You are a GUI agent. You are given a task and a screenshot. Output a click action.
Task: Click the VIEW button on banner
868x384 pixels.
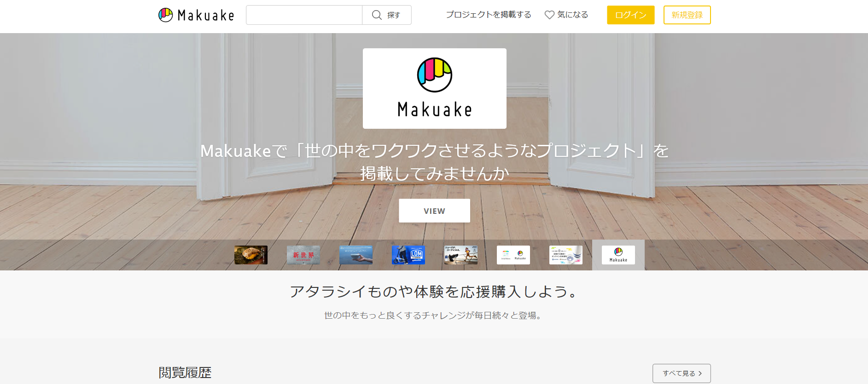pyautogui.click(x=434, y=211)
